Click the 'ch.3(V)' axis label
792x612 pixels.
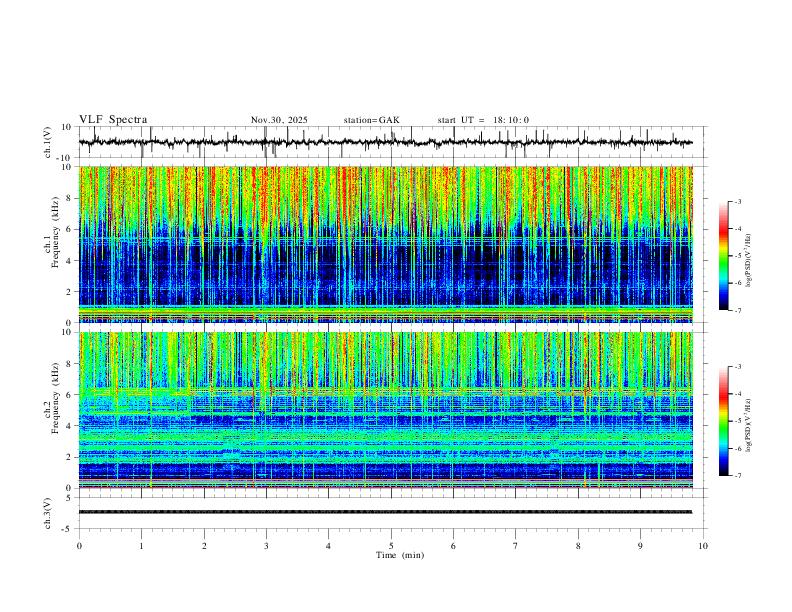pyautogui.click(x=48, y=513)
